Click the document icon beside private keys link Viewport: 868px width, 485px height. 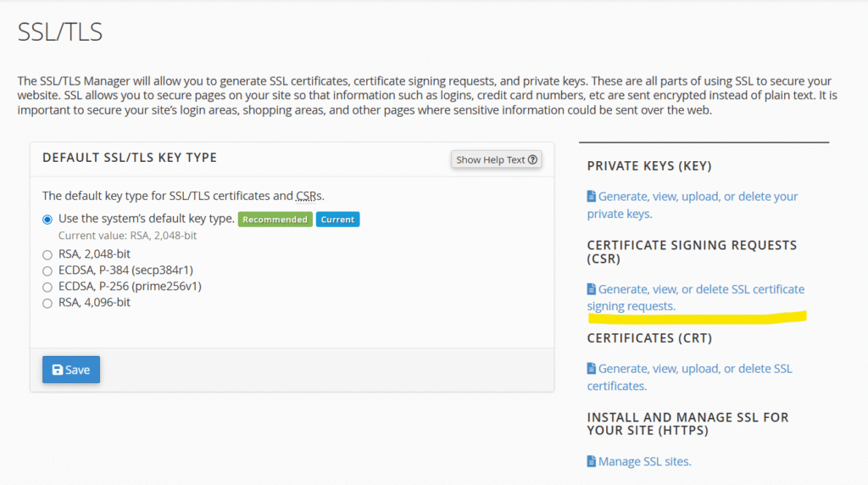[591, 196]
